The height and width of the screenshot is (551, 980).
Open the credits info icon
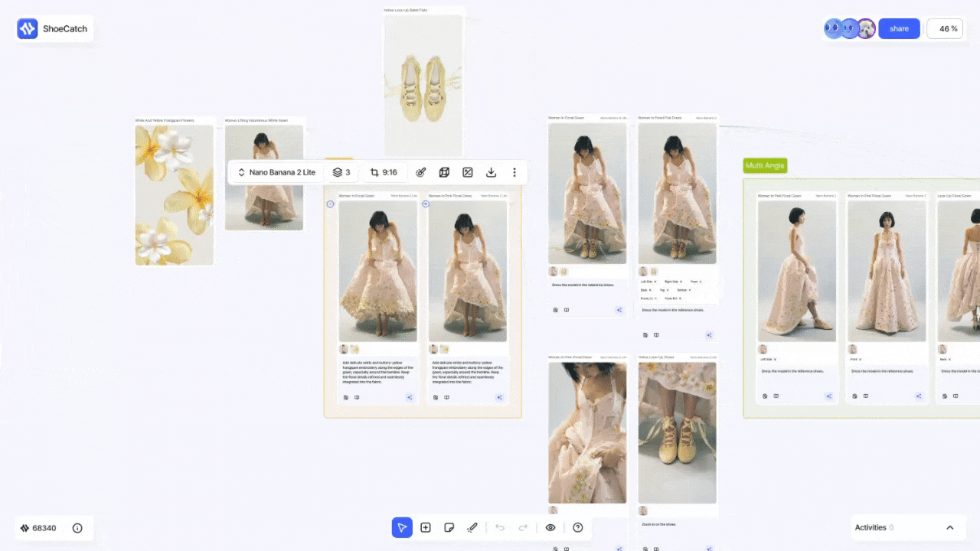pyautogui.click(x=77, y=528)
